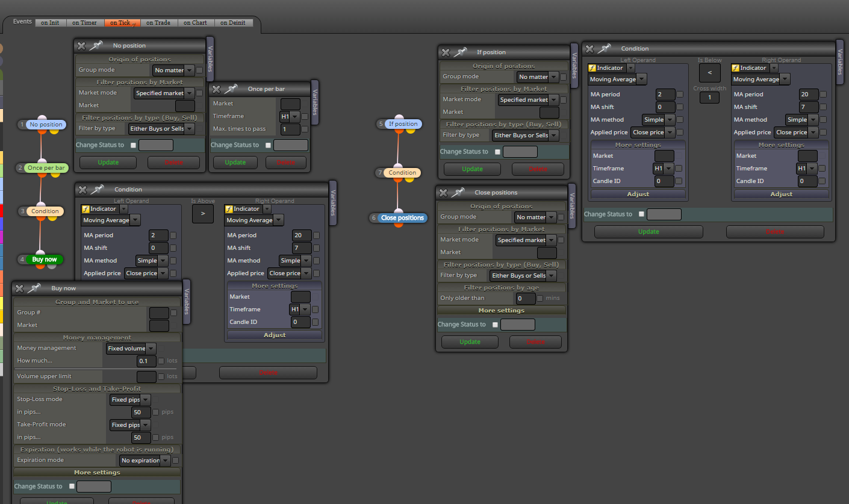
Task: Close the If position settings panel
Action: pos(446,52)
